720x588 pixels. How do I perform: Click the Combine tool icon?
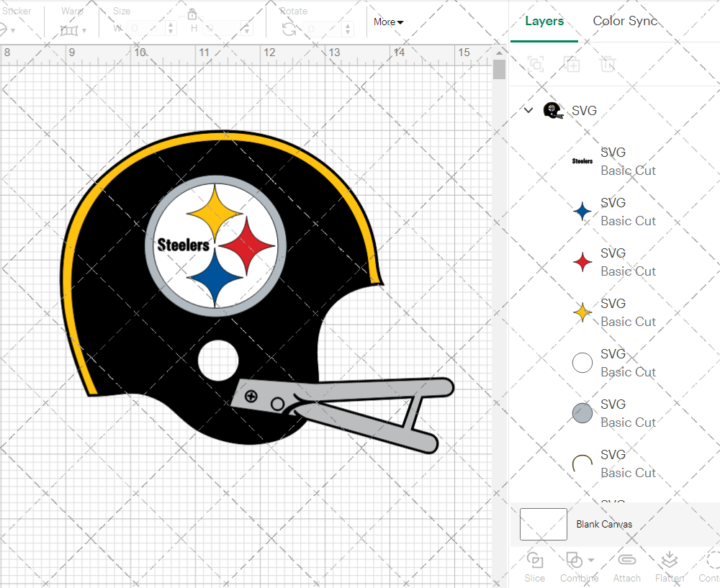point(574,560)
